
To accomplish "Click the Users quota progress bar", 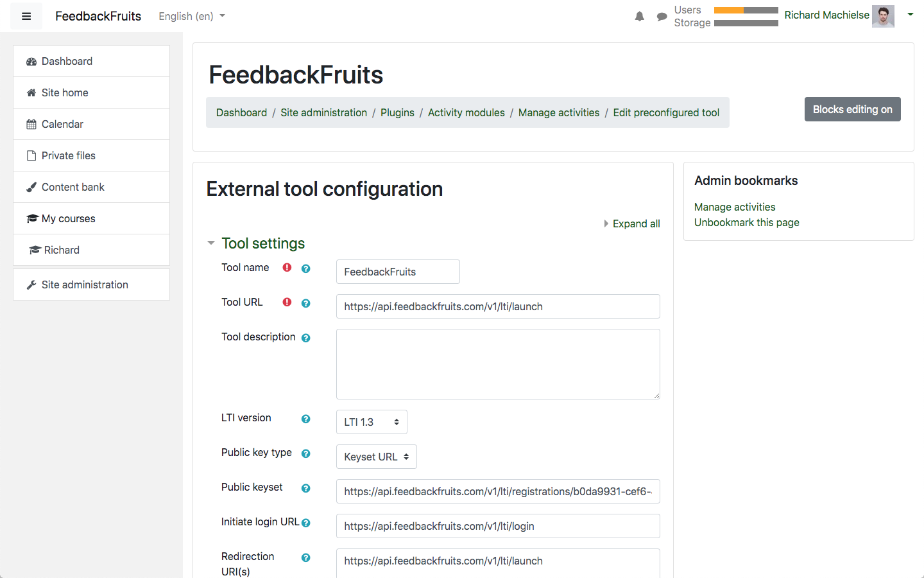I will tap(746, 10).
